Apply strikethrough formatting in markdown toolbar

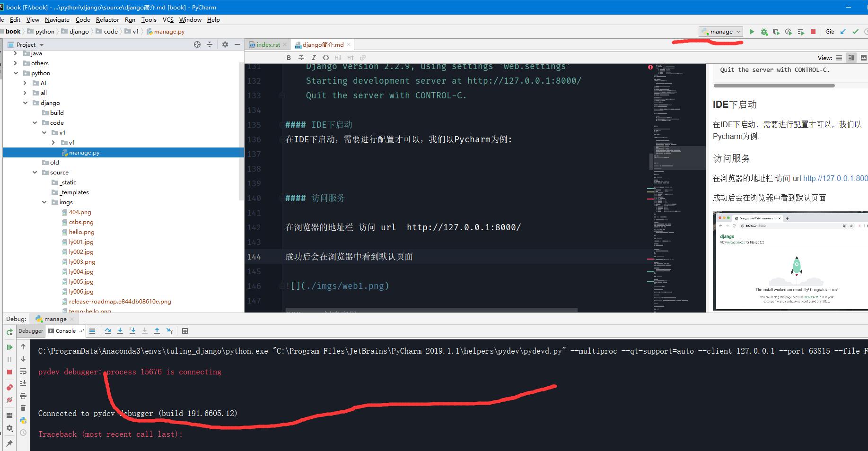(x=301, y=58)
